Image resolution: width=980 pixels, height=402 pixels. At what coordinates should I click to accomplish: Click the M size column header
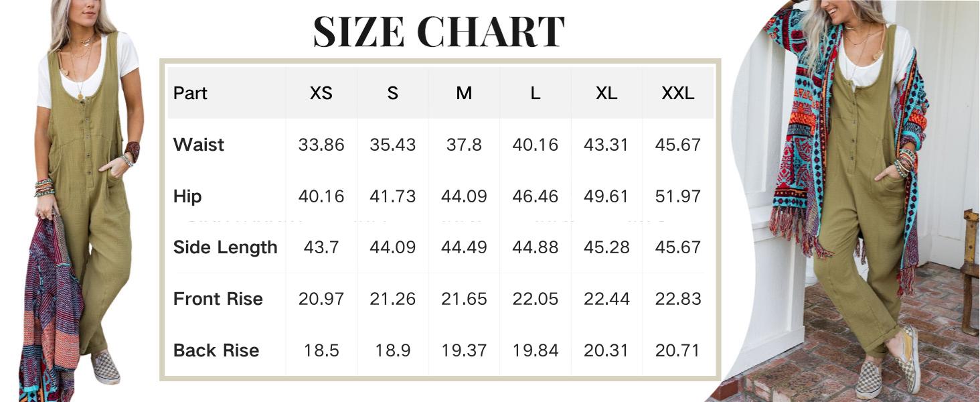[x=464, y=93]
